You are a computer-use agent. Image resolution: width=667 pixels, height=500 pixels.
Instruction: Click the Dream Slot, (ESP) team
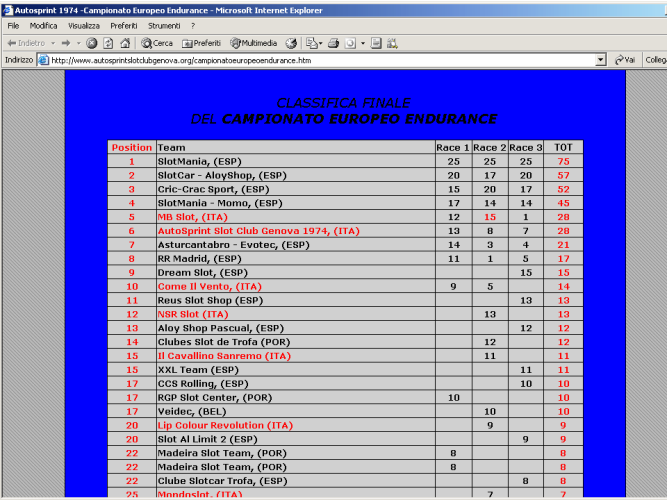[x=202, y=272]
